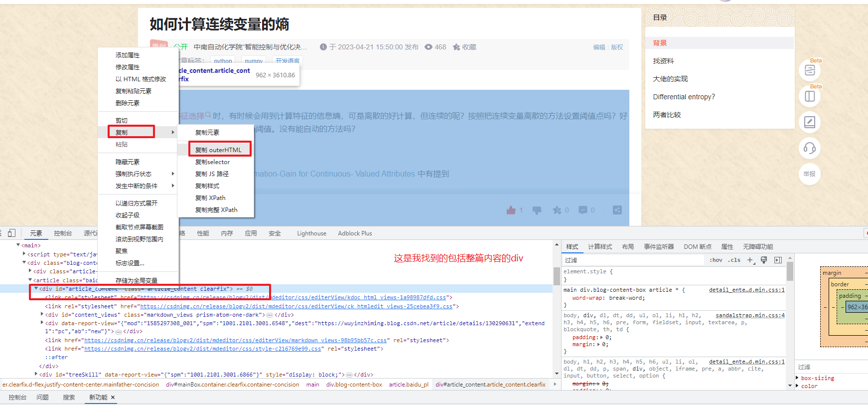Open the 问题 drawer tab

tap(42, 398)
